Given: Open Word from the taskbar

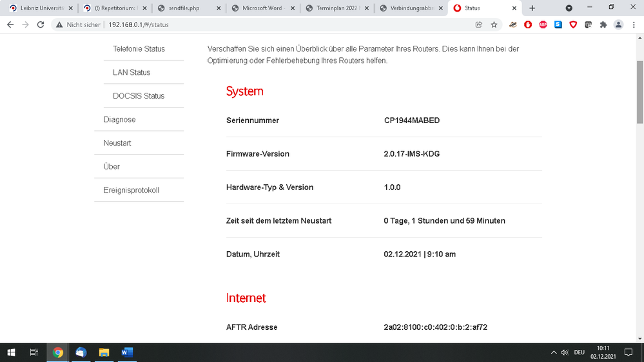Looking at the screenshot, I should click(127, 352).
